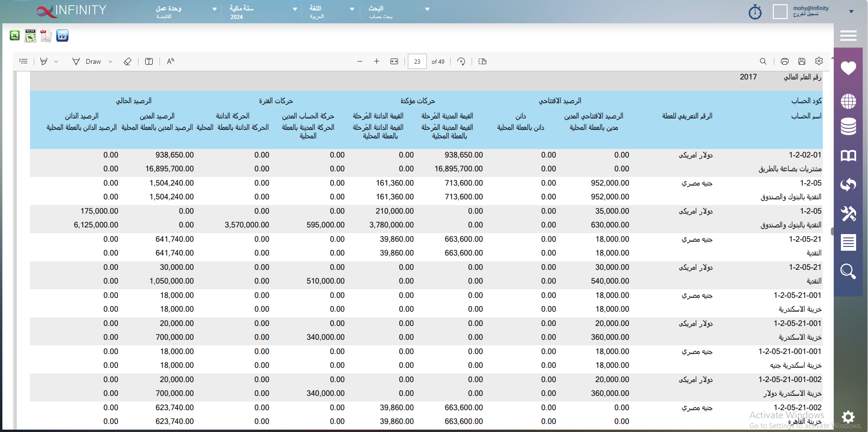This screenshot has width=868, height=432.
Task: Click the INFINITY logo
Action: pyautogui.click(x=71, y=10)
